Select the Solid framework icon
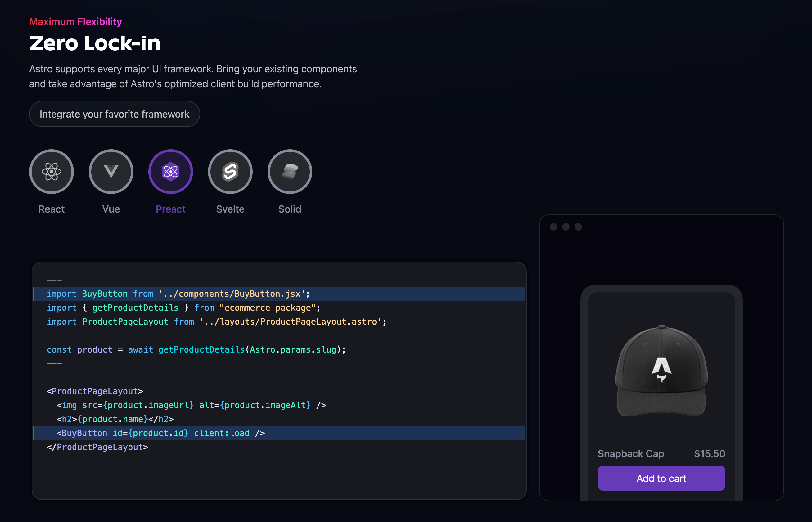Screen dimensions: 812x522 (x=290, y=172)
